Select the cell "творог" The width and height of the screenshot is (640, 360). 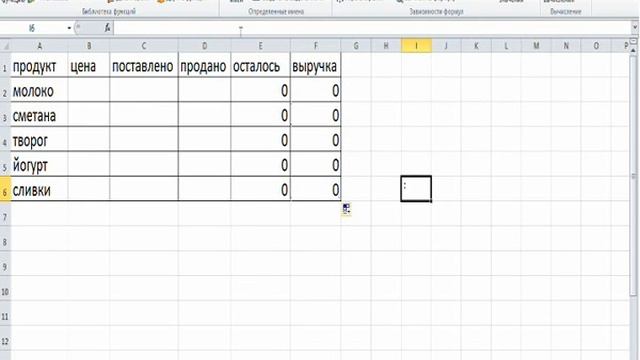coord(39,140)
